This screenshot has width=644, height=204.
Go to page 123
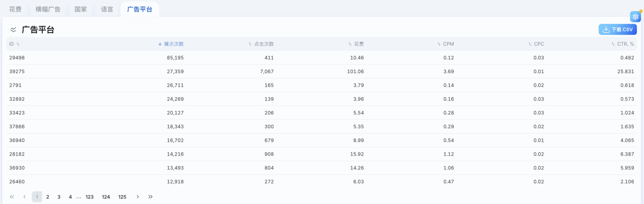click(x=90, y=197)
